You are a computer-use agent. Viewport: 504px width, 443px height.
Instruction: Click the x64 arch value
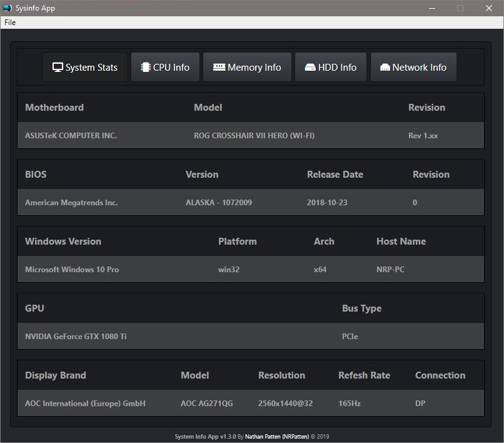click(x=320, y=269)
